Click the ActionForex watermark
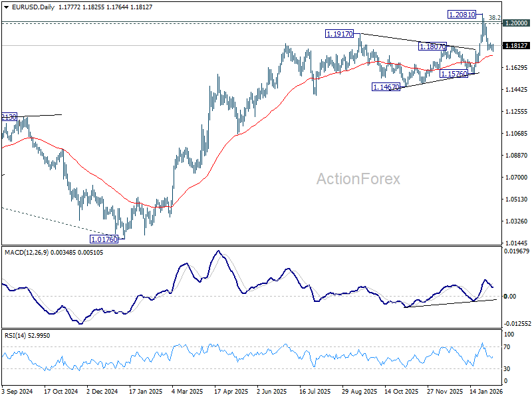Viewport: 532px width, 399px height. click(358, 179)
